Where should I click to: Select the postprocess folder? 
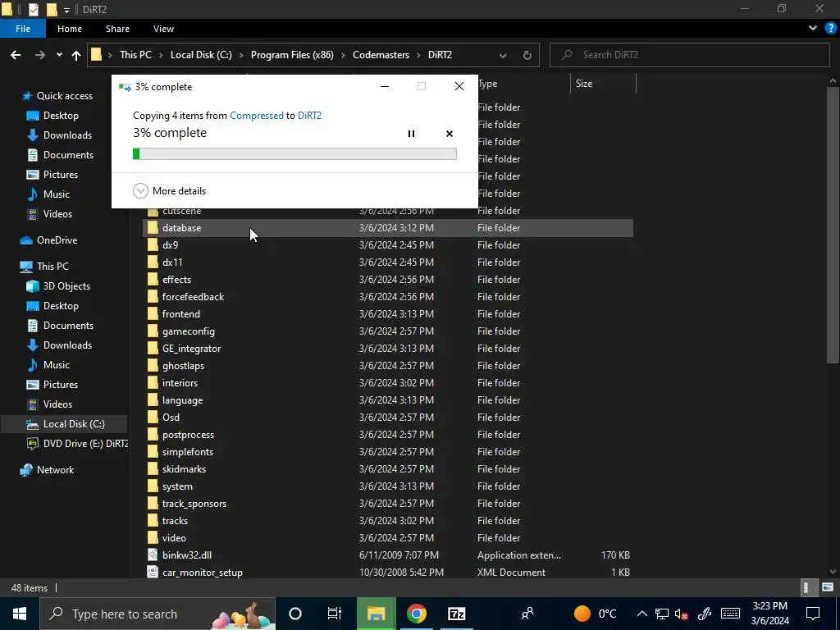388,435
